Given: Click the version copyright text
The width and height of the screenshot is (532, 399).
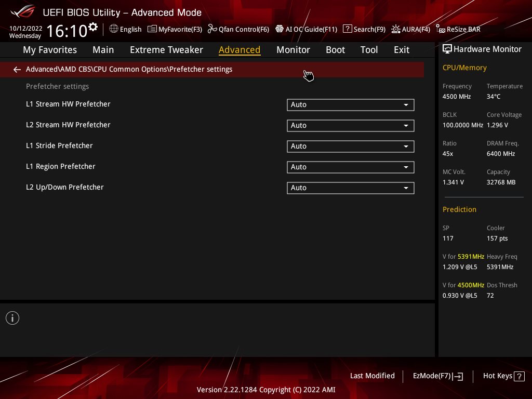Looking at the screenshot, I should pyautogui.click(x=266, y=390).
